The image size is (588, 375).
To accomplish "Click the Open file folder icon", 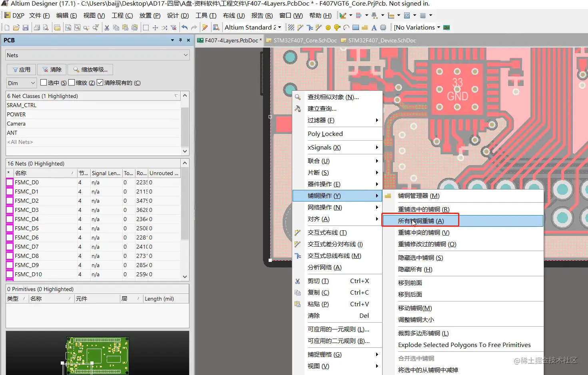I will [x=16, y=28].
